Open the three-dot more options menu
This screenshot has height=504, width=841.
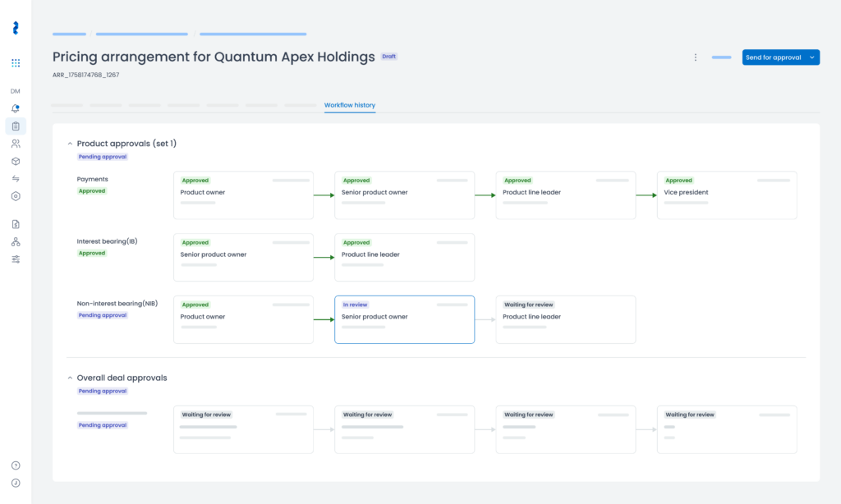696,57
